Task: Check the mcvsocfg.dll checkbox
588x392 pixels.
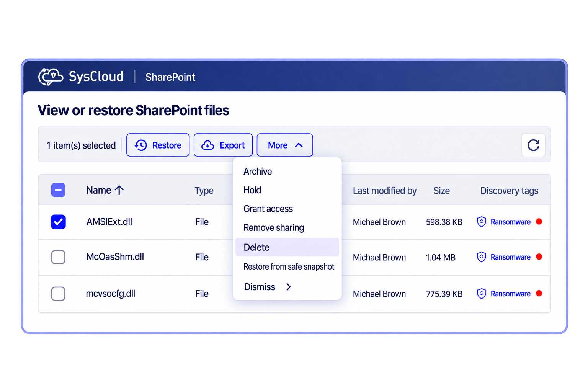Action: (x=58, y=294)
